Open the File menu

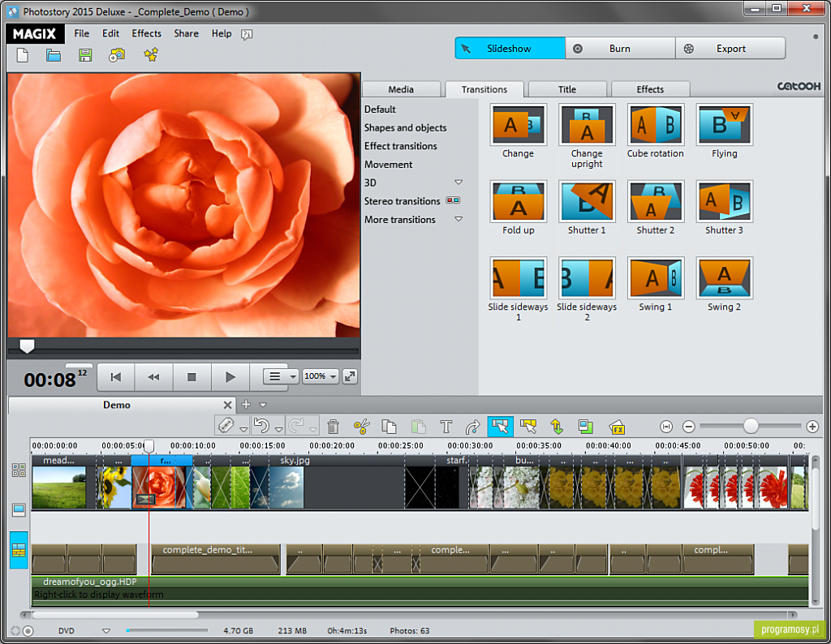click(x=82, y=33)
